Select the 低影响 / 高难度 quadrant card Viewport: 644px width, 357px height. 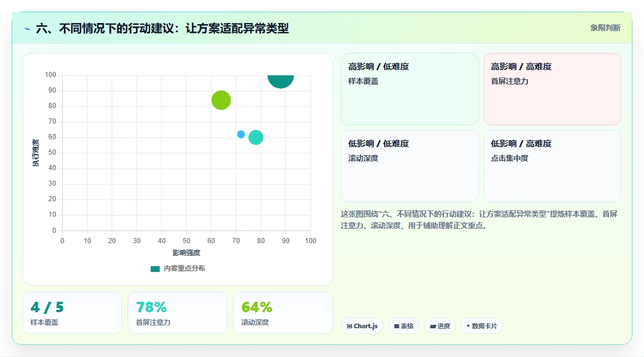553,166
